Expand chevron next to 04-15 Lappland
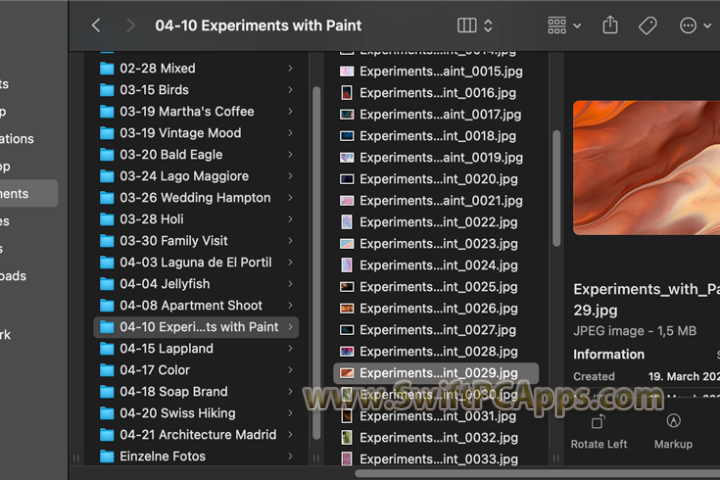Screen dimensions: 720x480 coord(290,349)
